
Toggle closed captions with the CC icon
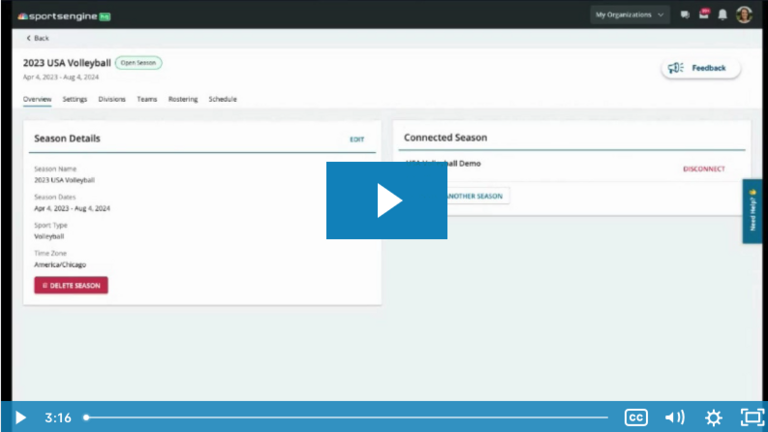[636, 417]
